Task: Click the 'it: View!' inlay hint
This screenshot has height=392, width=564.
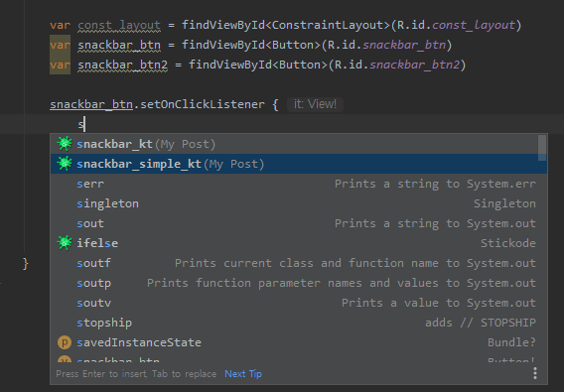Action: coord(315,104)
